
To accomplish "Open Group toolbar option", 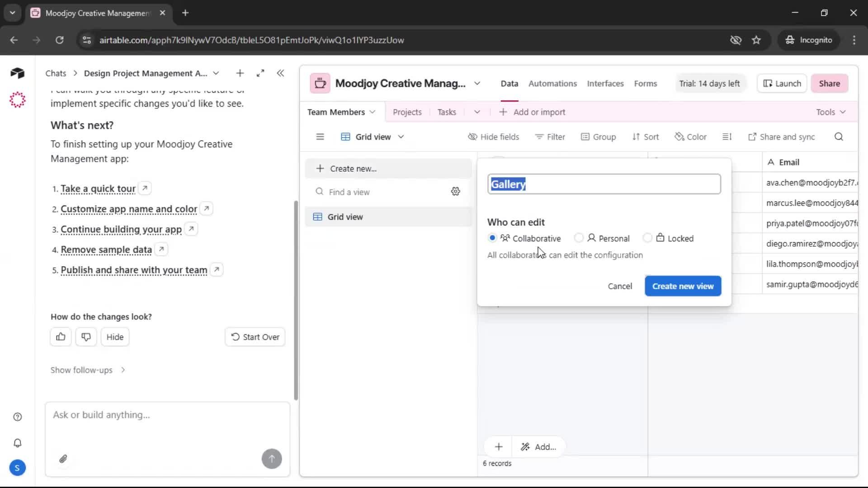I will 598,136.
